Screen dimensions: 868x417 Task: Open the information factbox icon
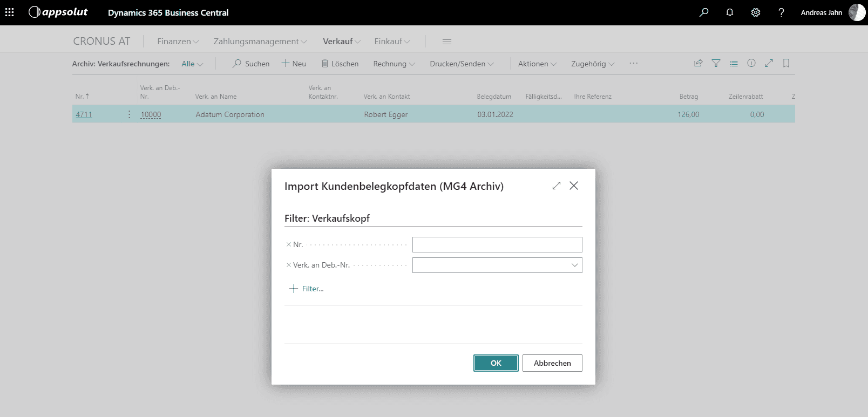[x=751, y=63]
